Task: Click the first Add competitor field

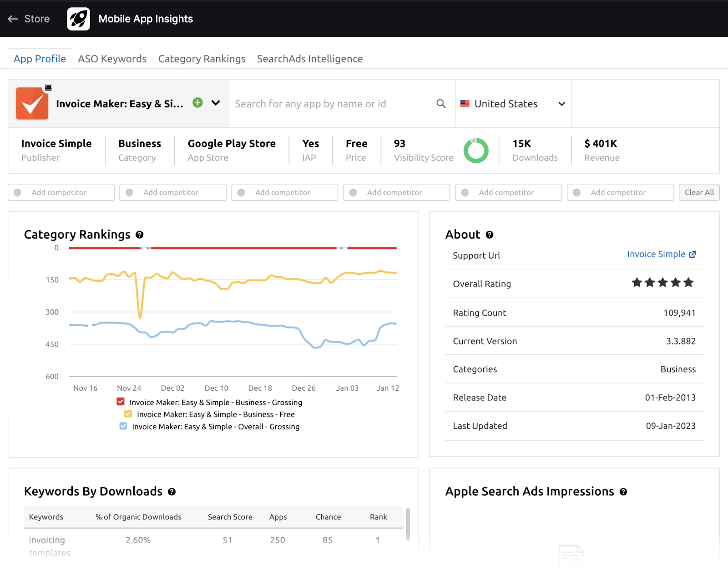Action: point(61,192)
